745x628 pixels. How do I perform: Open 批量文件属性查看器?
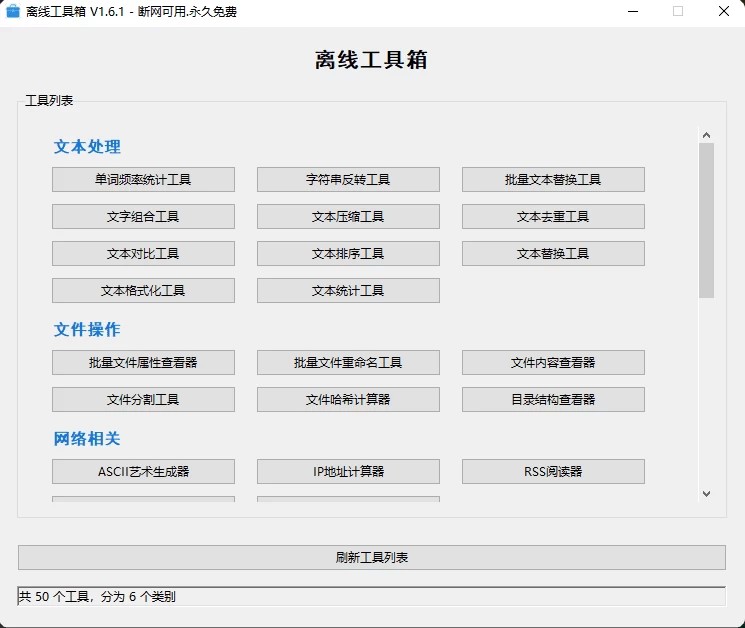pos(143,363)
